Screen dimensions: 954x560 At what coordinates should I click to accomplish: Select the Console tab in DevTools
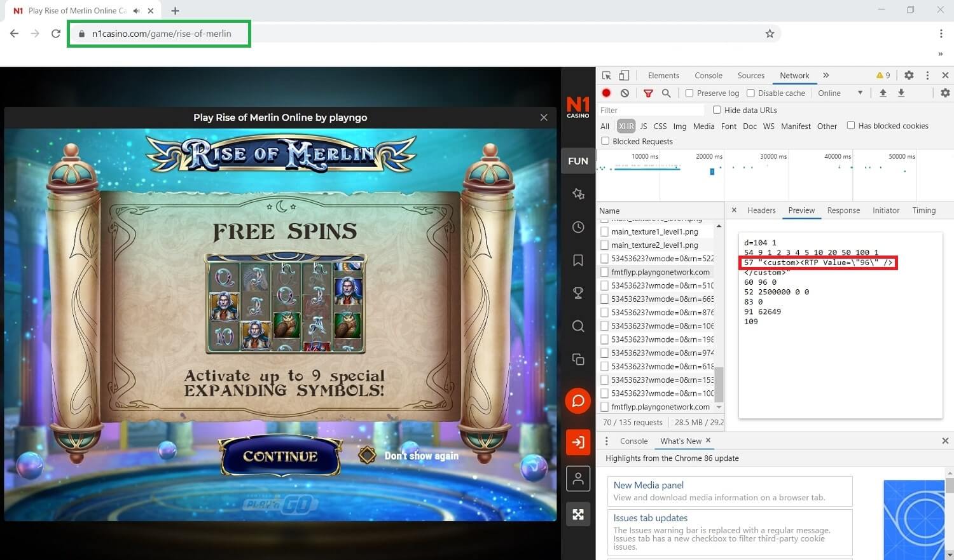709,75
